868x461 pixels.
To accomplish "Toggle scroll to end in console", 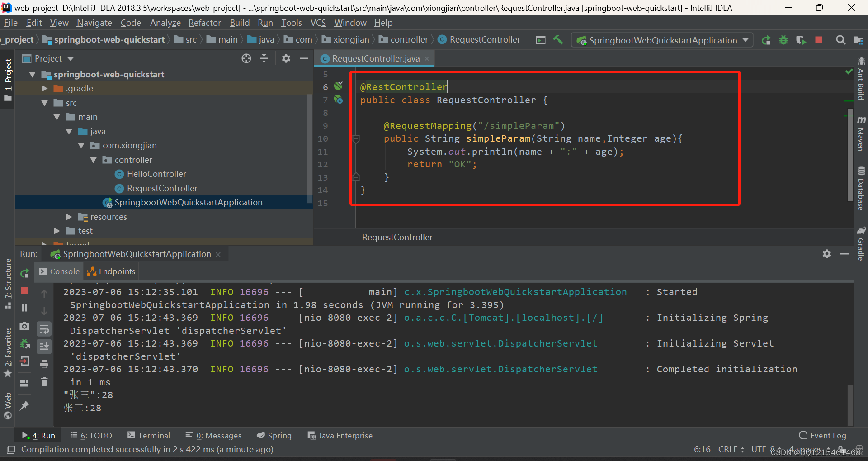I will [44, 347].
